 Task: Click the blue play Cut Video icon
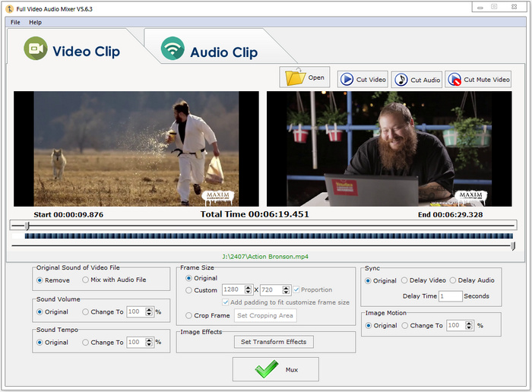click(x=347, y=79)
